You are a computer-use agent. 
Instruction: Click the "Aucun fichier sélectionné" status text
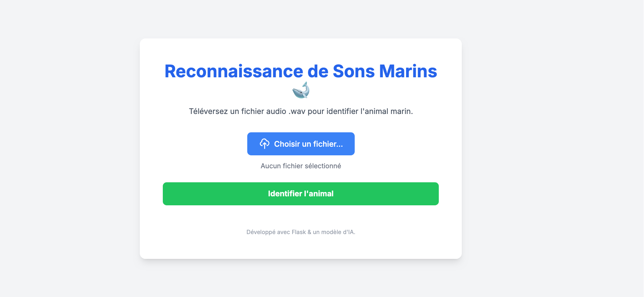301,166
